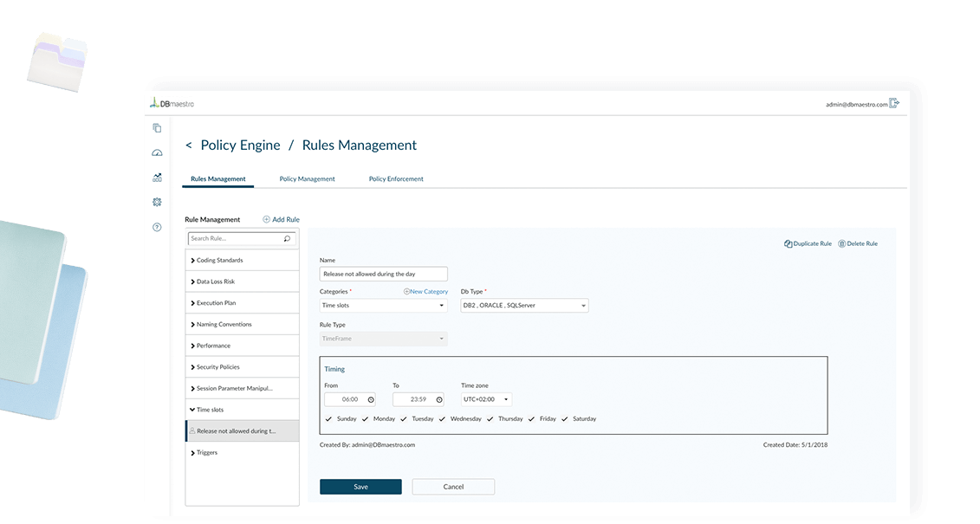
Task: Go back using the arrow before Policy Engine
Action: point(188,145)
